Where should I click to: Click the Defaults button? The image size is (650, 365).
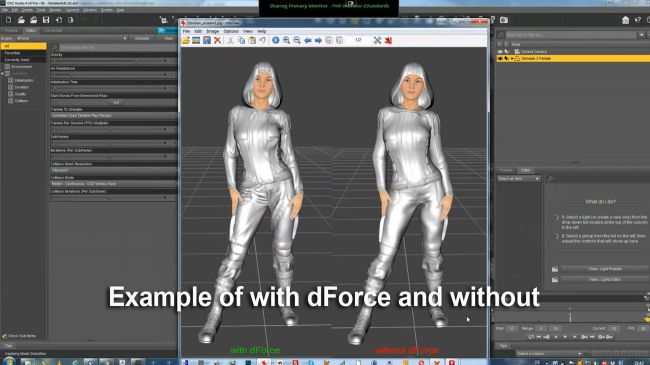[x=142, y=38]
